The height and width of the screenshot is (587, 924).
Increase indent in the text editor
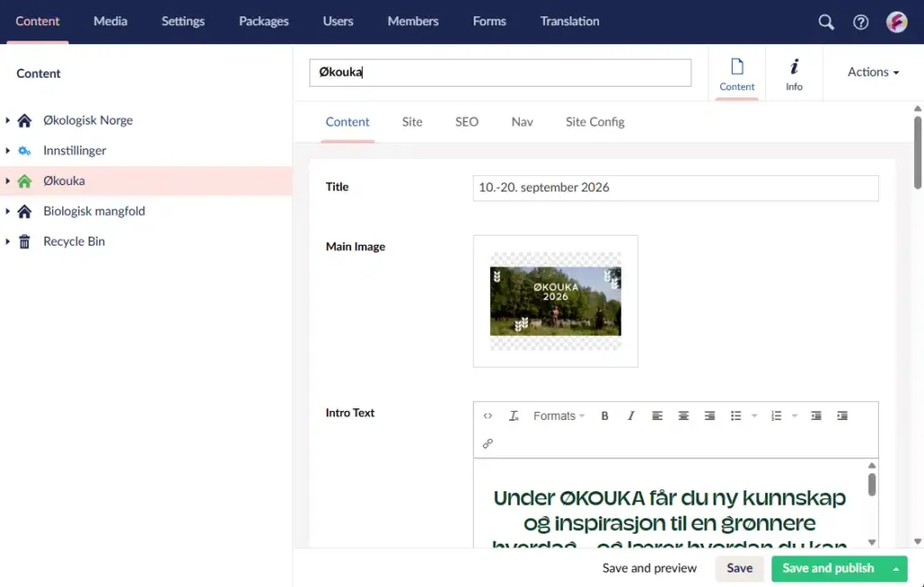(842, 416)
